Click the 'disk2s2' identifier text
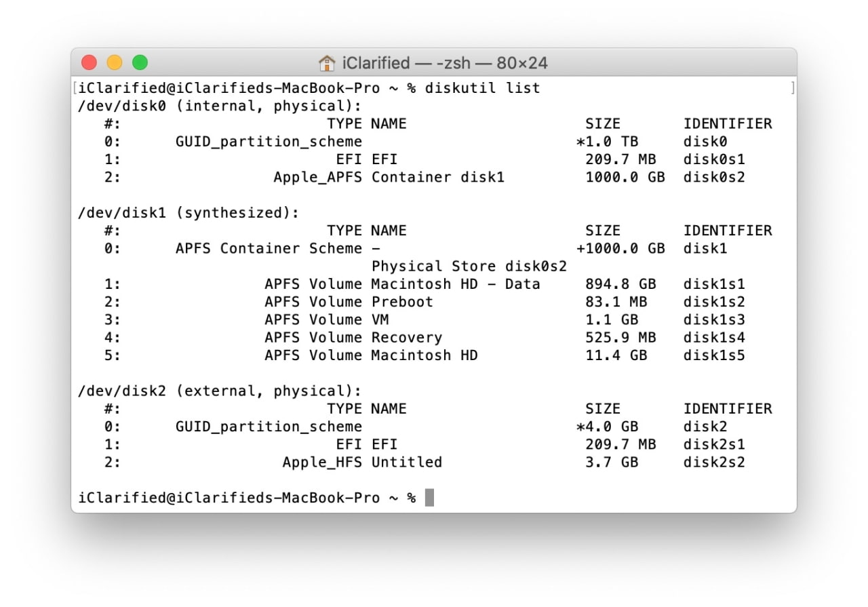 tap(714, 463)
